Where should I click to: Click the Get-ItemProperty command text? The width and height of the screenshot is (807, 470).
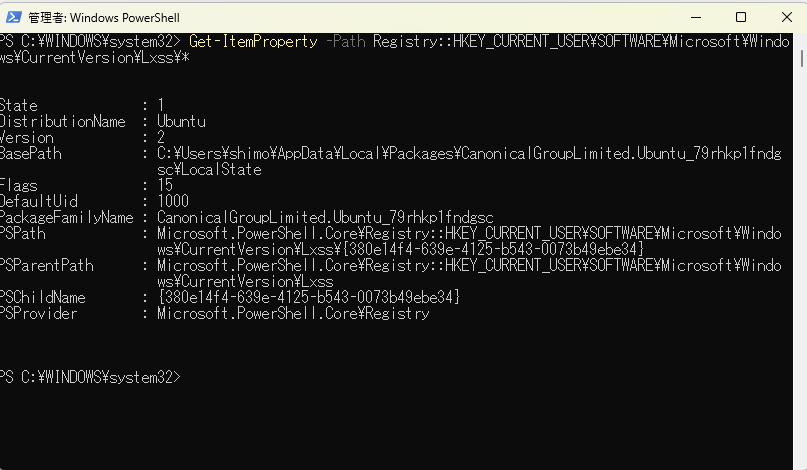[x=253, y=41]
